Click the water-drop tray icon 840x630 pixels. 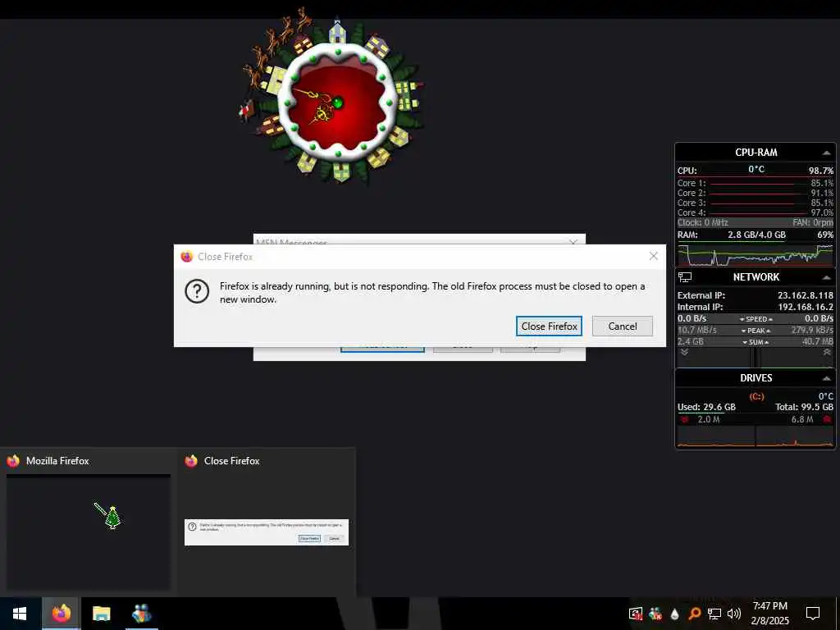pos(675,614)
